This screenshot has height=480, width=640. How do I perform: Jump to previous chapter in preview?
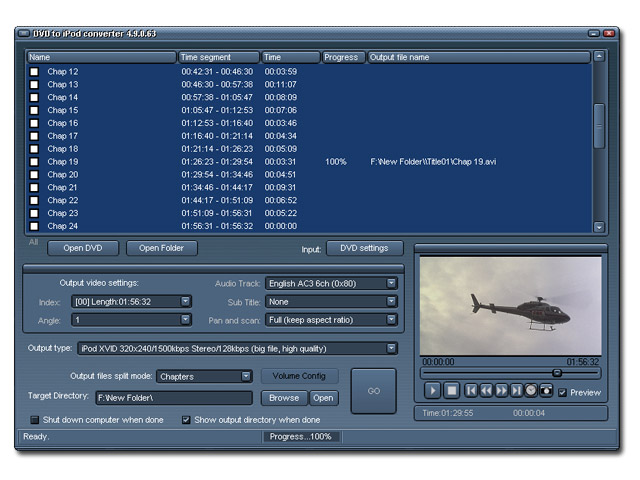pos(471,391)
